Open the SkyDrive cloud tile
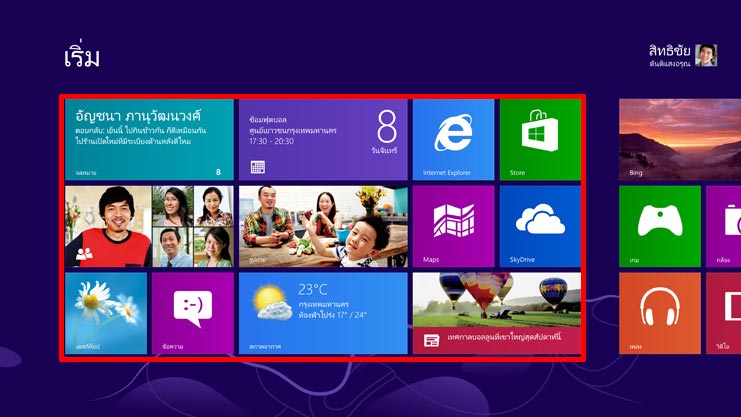The image size is (741, 417). pyautogui.click(x=539, y=226)
